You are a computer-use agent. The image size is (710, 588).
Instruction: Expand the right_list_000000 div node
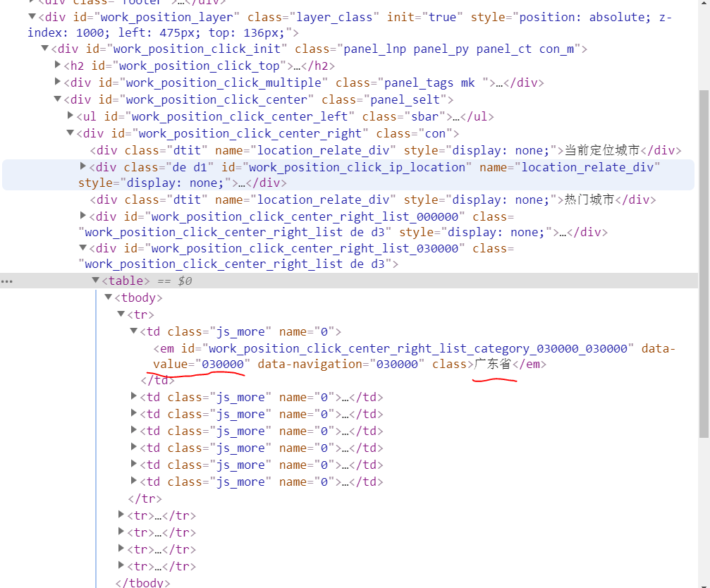pyautogui.click(x=83, y=216)
